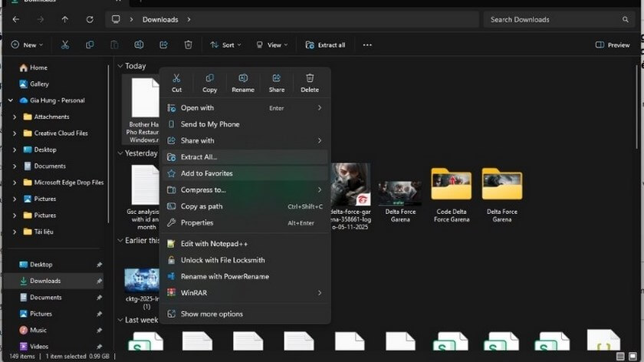
Task: Navigate up one folder level
Action: (x=65, y=19)
